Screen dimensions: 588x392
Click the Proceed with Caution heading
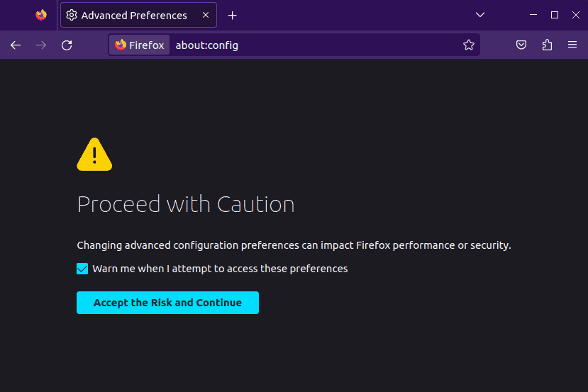point(186,204)
